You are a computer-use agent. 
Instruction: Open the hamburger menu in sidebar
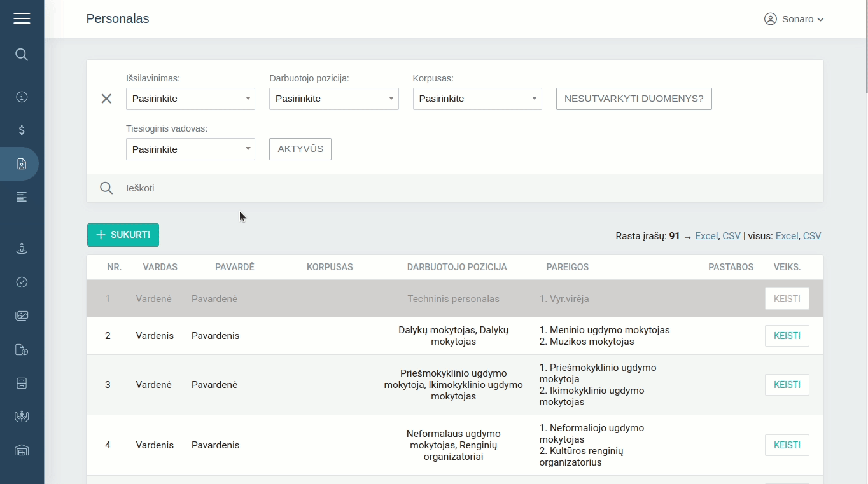tap(22, 18)
